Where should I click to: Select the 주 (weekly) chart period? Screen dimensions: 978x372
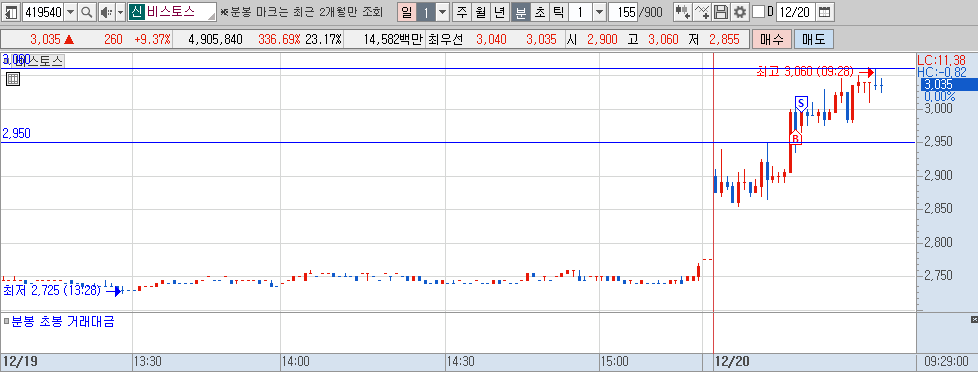(x=461, y=11)
